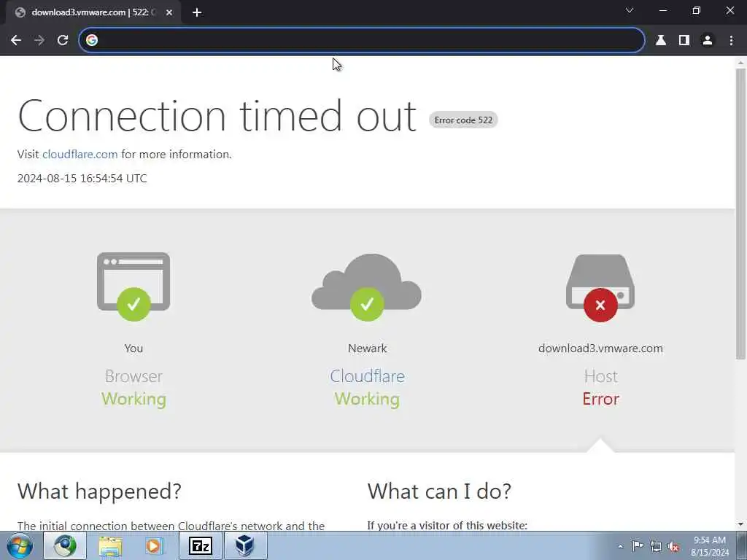747x560 pixels.
Task: Launch Windows Media Player from taskbar
Action: (153, 545)
